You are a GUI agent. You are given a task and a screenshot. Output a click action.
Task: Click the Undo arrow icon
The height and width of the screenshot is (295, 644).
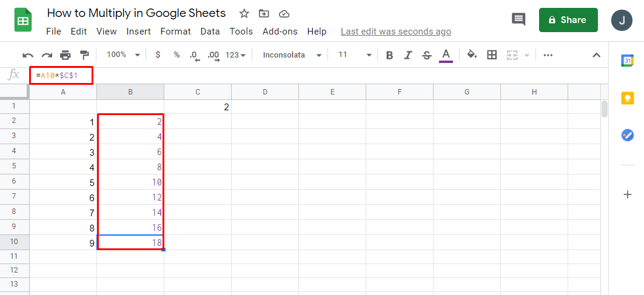click(28, 55)
